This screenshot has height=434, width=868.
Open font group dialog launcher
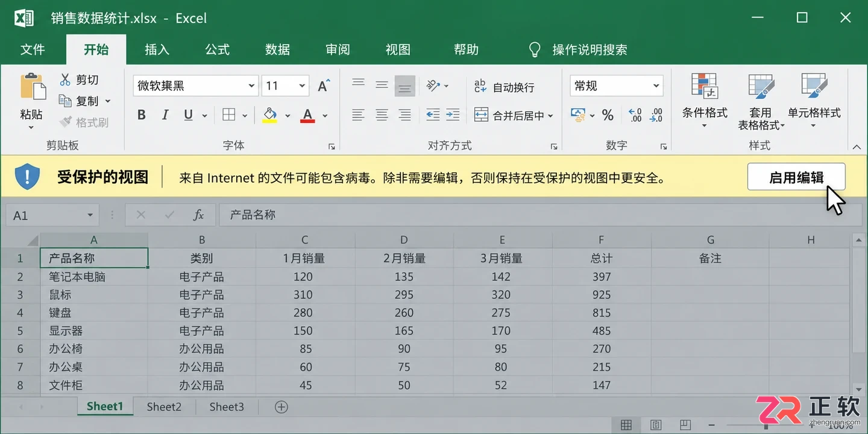coord(332,146)
